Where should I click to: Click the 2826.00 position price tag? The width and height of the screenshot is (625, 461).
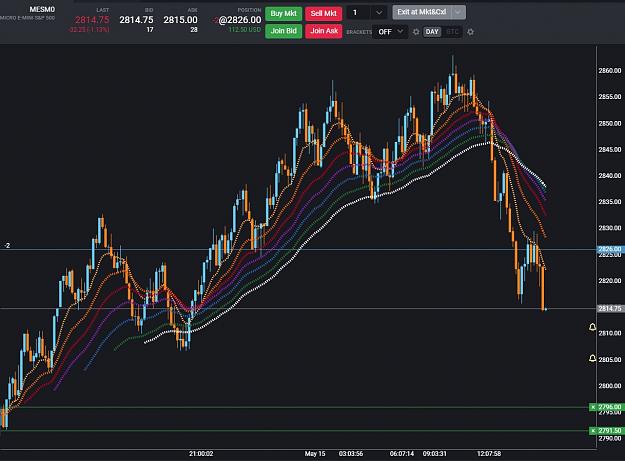tap(609, 249)
